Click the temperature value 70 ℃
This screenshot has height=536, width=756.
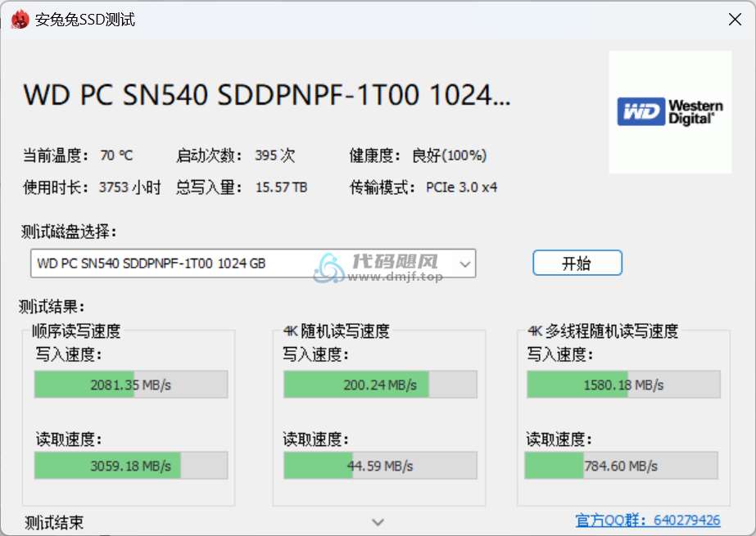click(116, 155)
